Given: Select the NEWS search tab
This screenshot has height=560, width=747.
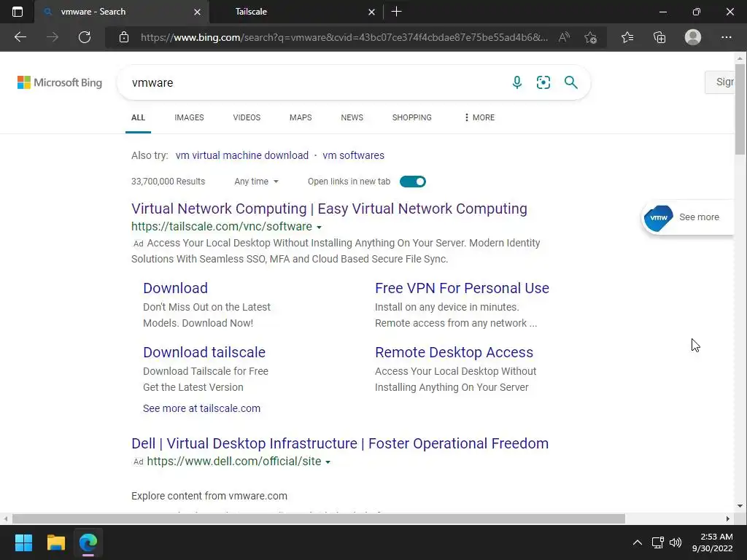Looking at the screenshot, I should tap(352, 117).
